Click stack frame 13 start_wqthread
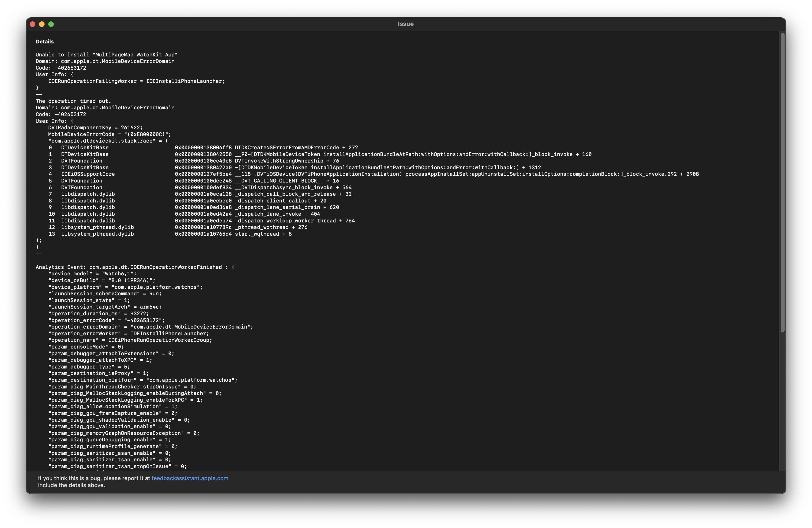The width and height of the screenshot is (812, 528). [170, 234]
